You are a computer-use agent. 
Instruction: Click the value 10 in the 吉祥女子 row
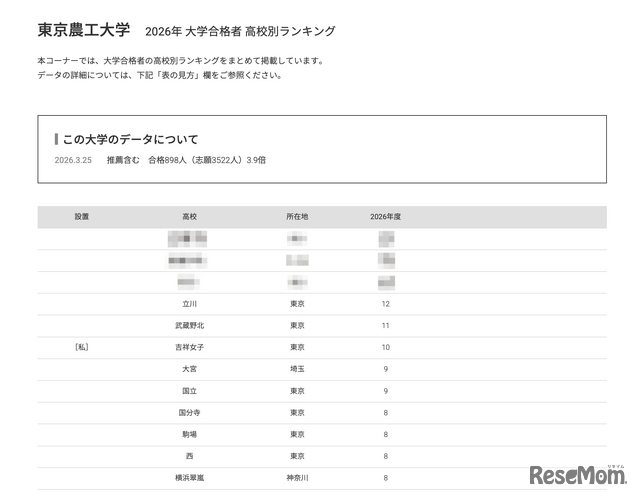(x=386, y=347)
